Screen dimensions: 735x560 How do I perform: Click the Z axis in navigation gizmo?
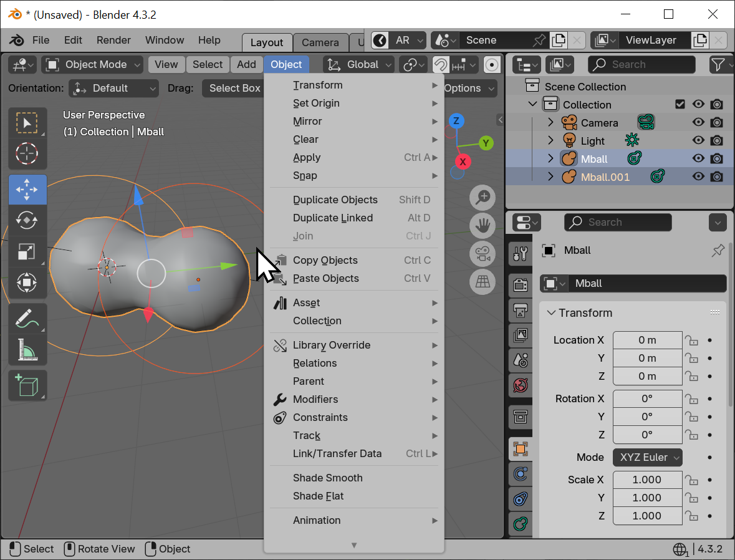click(456, 121)
